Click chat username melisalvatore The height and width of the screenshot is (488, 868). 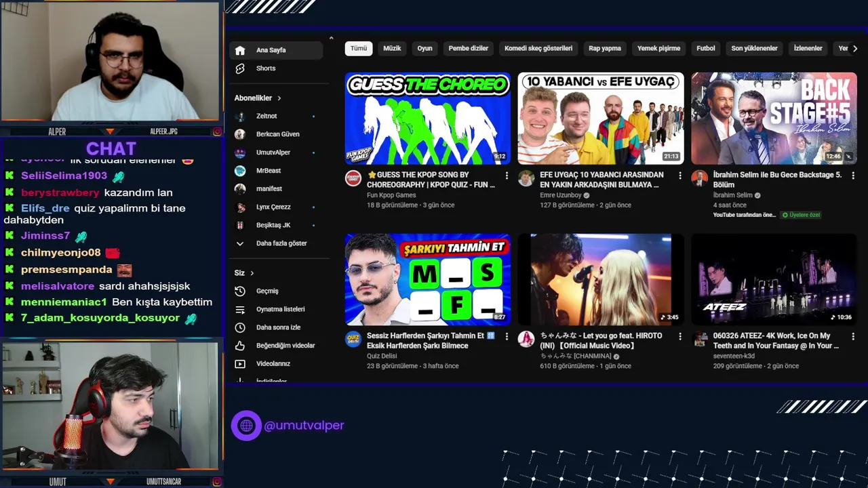[x=58, y=286]
